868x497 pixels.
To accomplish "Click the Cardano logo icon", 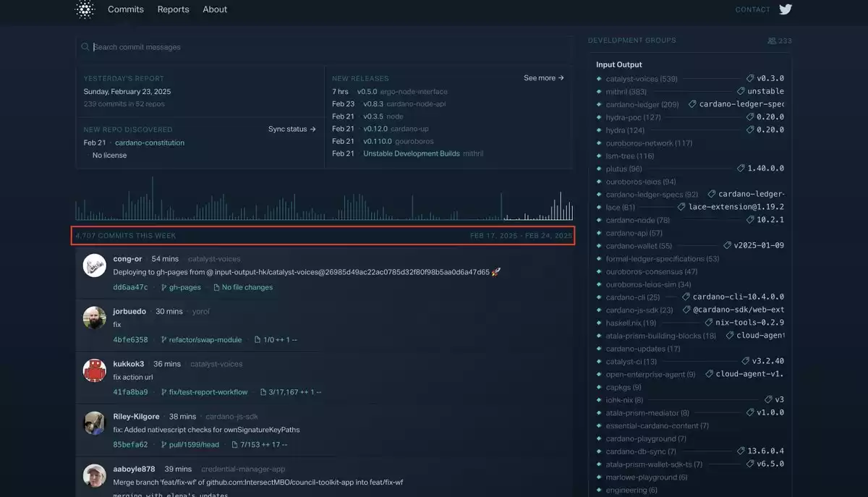I will (x=85, y=9).
